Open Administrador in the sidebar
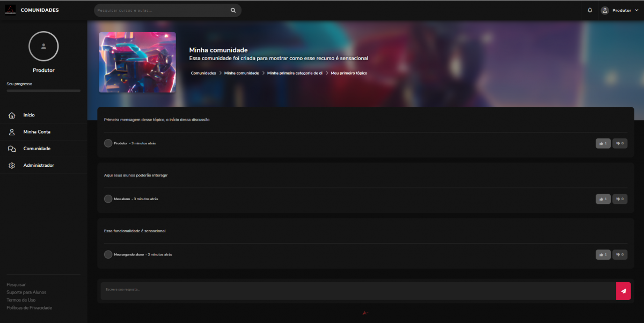The width and height of the screenshot is (644, 323). coord(39,165)
